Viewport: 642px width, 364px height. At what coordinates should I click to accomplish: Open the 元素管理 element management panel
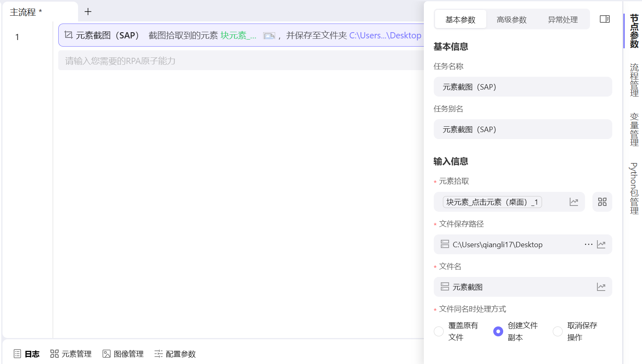(x=71, y=354)
